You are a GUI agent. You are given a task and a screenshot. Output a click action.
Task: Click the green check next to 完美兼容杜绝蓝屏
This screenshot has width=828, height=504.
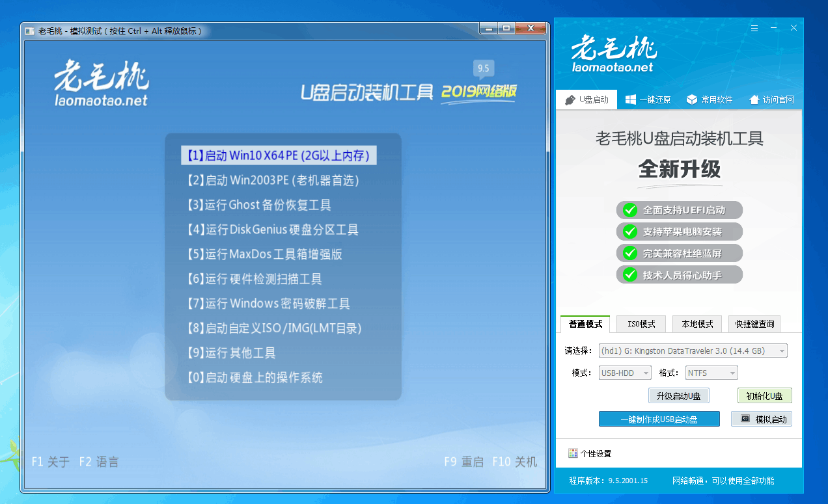tap(629, 253)
